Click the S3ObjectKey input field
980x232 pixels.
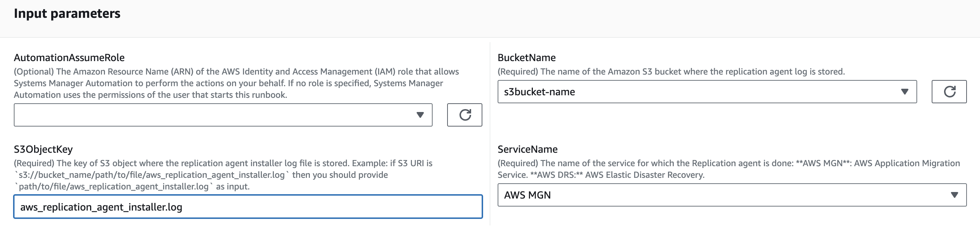[248, 207]
